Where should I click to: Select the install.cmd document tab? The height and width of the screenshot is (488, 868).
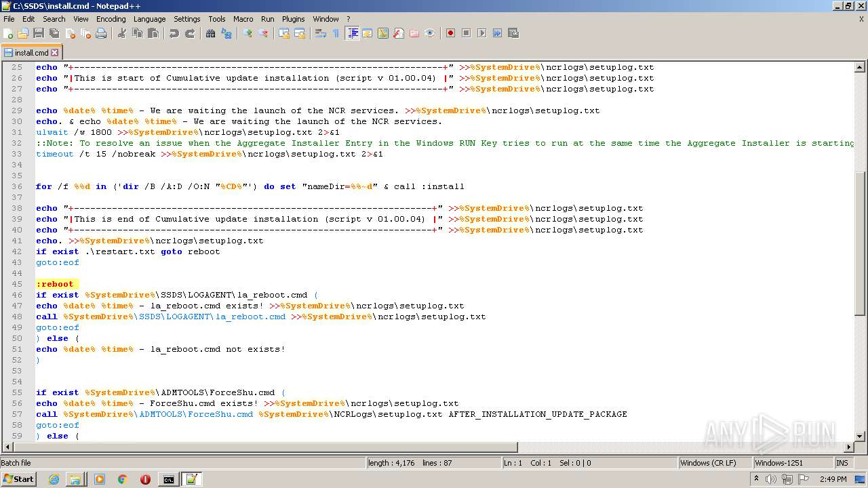[x=31, y=52]
